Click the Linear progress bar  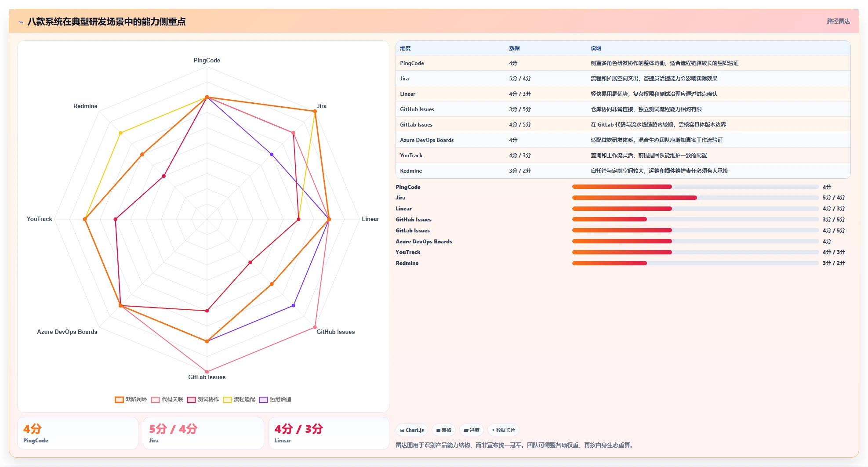click(x=695, y=209)
